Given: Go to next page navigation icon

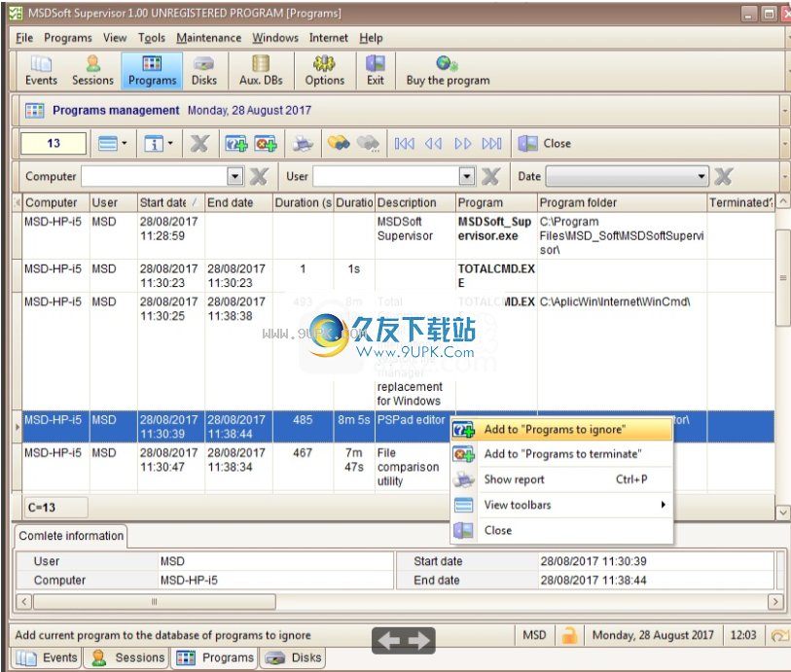Looking at the screenshot, I should [x=462, y=144].
